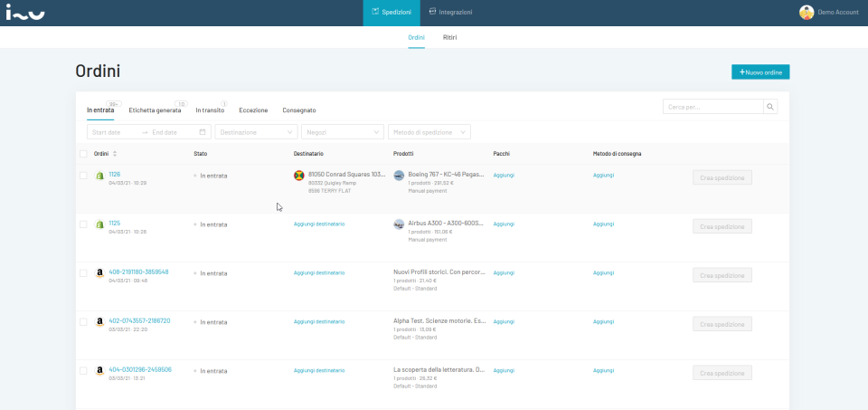Image resolution: width=868 pixels, height=410 pixels.
Task: Switch to the Spedizioni section
Action: [x=392, y=13]
